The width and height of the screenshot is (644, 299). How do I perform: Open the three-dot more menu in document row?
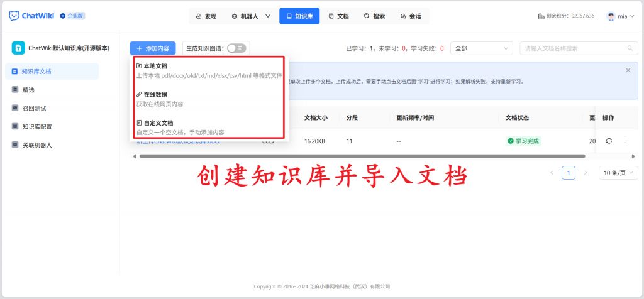click(625, 141)
